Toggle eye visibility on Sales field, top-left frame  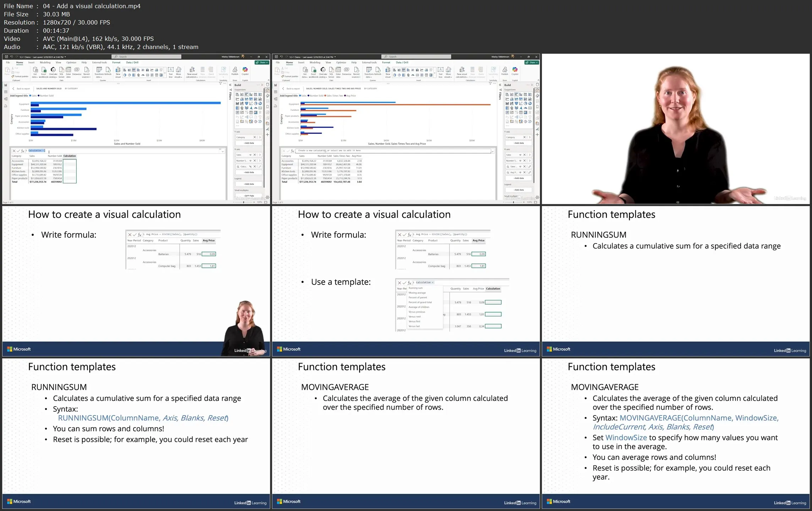[250, 155]
